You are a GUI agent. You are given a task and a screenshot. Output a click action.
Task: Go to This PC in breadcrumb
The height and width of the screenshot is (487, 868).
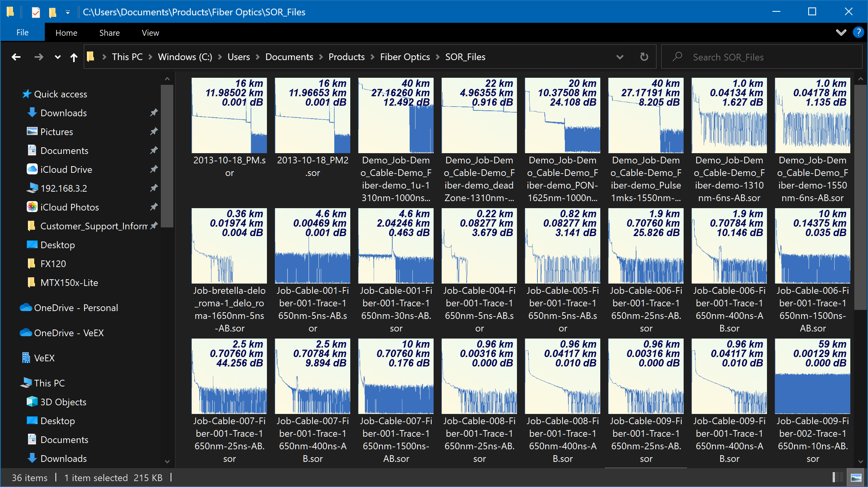coord(127,57)
